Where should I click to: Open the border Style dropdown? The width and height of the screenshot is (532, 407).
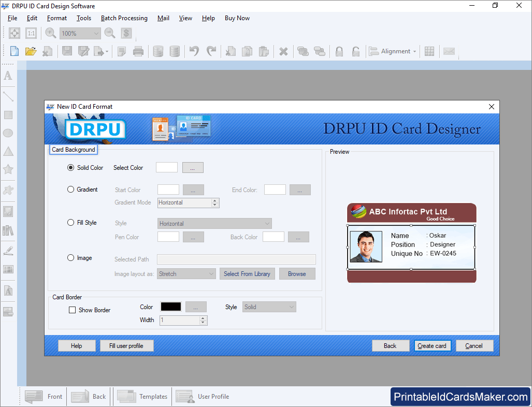[x=269, y=307]
